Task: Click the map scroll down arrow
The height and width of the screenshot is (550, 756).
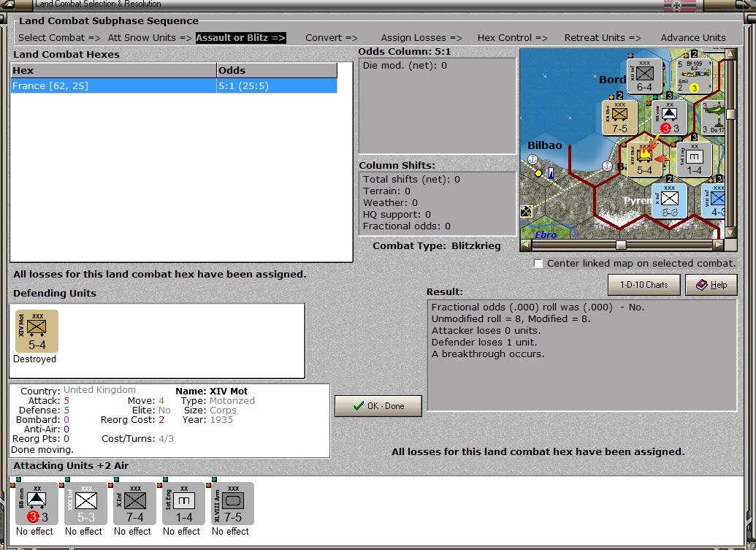Action: 731,233
